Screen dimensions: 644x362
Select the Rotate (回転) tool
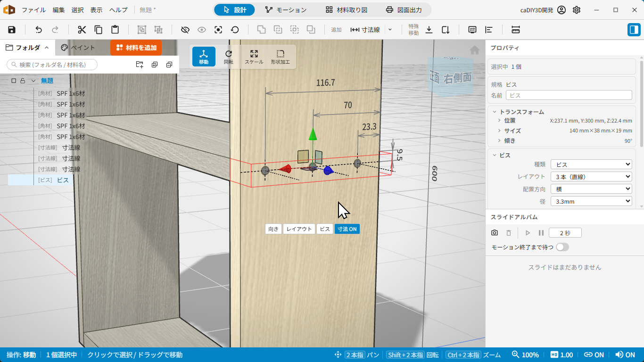click(x=229, y=57)
